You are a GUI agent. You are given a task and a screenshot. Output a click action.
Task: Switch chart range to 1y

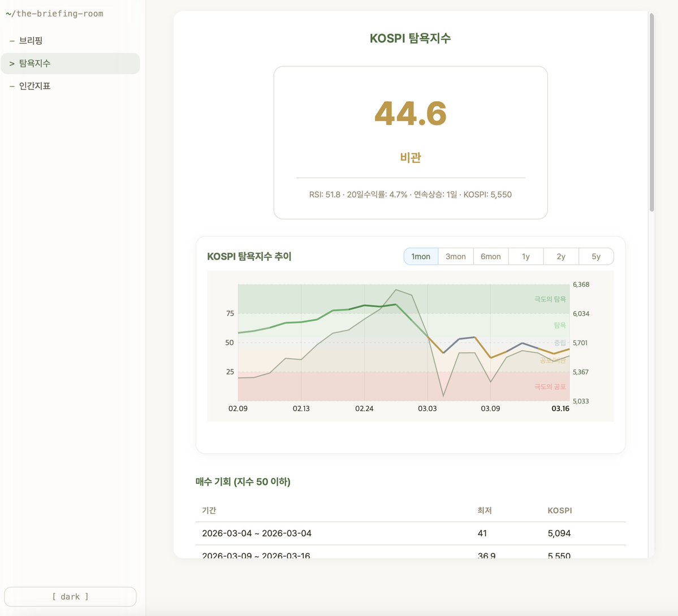(526, 256)
